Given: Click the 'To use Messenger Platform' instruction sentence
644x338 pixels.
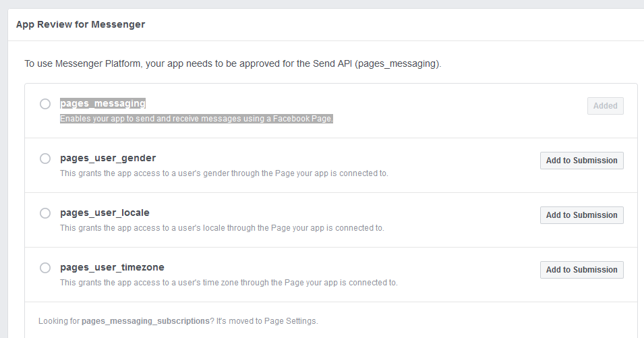Looking at the screenshot, I should pyautogui.click(x=233, y=63).
